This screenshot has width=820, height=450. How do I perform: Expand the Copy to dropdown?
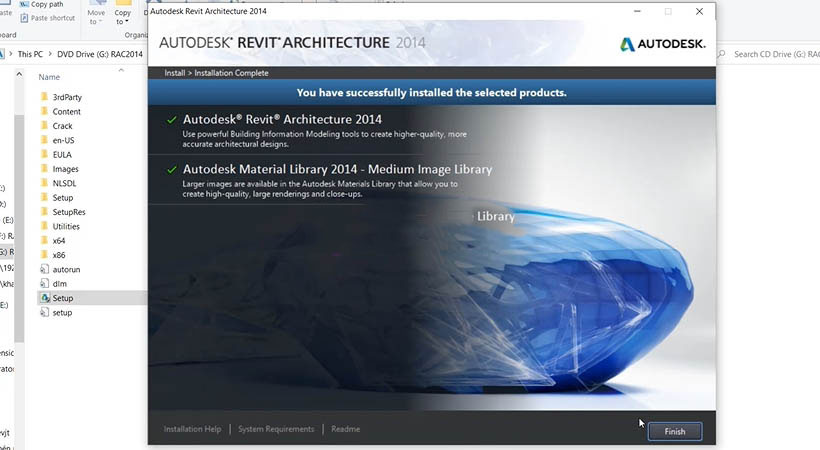click(x=122, y=21)
